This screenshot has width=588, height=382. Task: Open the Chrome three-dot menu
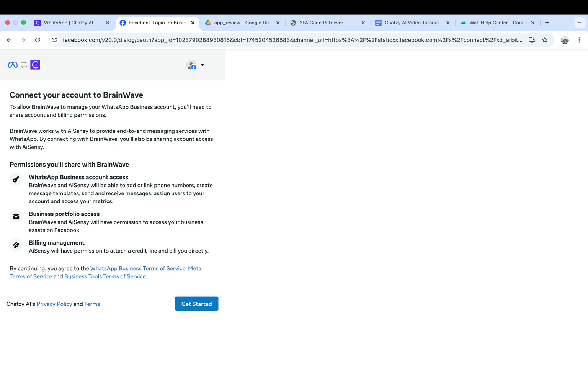(579, 40)
